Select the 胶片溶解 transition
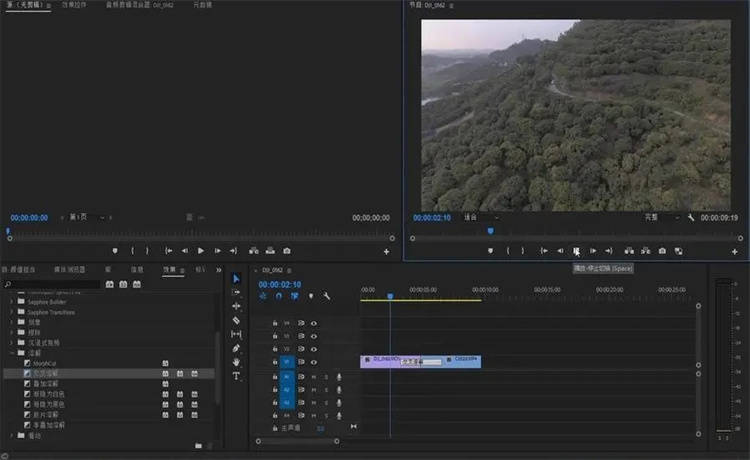 pyautogui.click(x=45, y=415)
